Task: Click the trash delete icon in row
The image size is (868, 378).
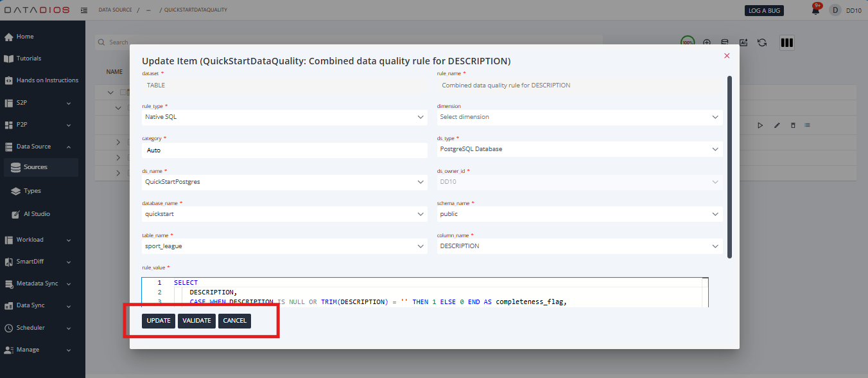Action: (x=793, y=125)
